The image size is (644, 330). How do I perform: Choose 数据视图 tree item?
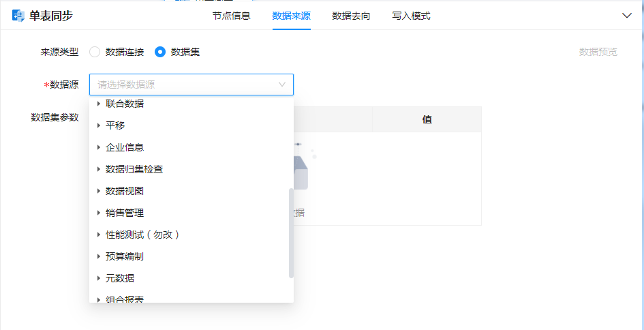point(125,191)
